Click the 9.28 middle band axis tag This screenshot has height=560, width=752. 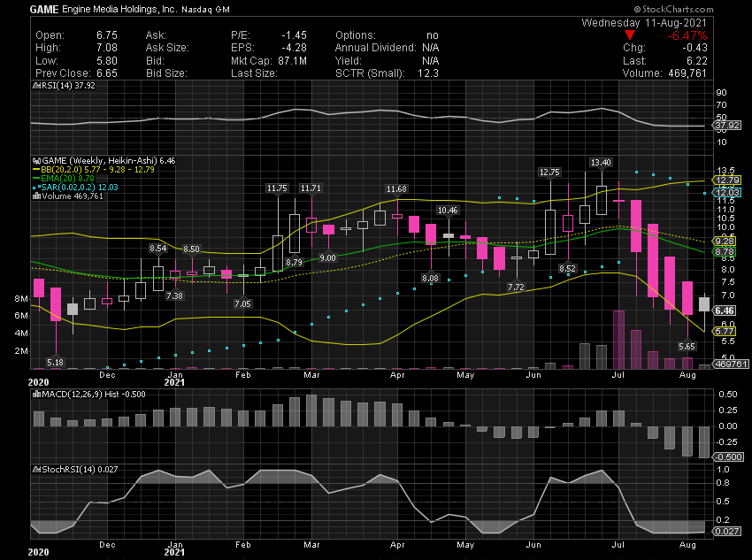coord(725,242)
